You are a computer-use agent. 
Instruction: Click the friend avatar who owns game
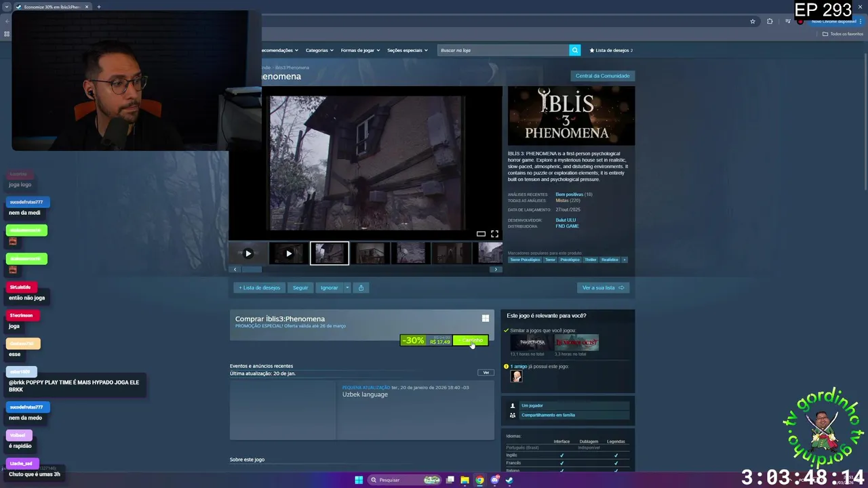[x=517, y=377]
